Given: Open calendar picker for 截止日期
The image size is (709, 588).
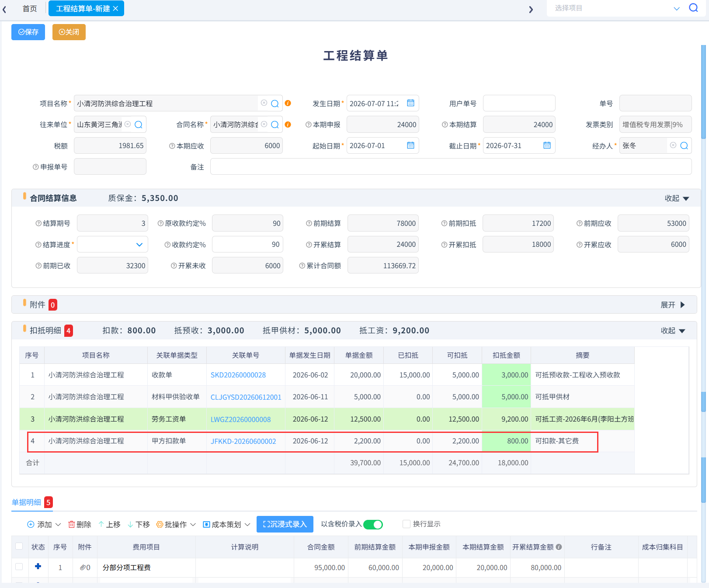Looking at the screenshot, I should point(547,145).
